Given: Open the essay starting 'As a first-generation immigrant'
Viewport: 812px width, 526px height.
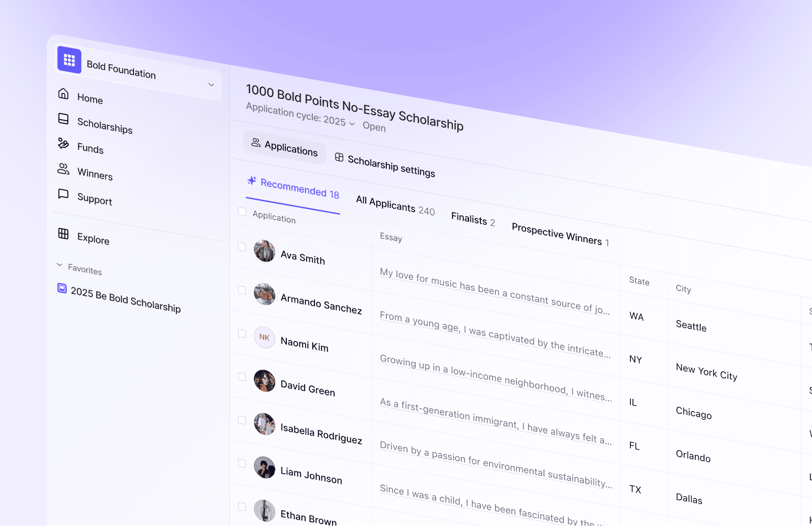Looking at the screenshot, I should point(496,421).
